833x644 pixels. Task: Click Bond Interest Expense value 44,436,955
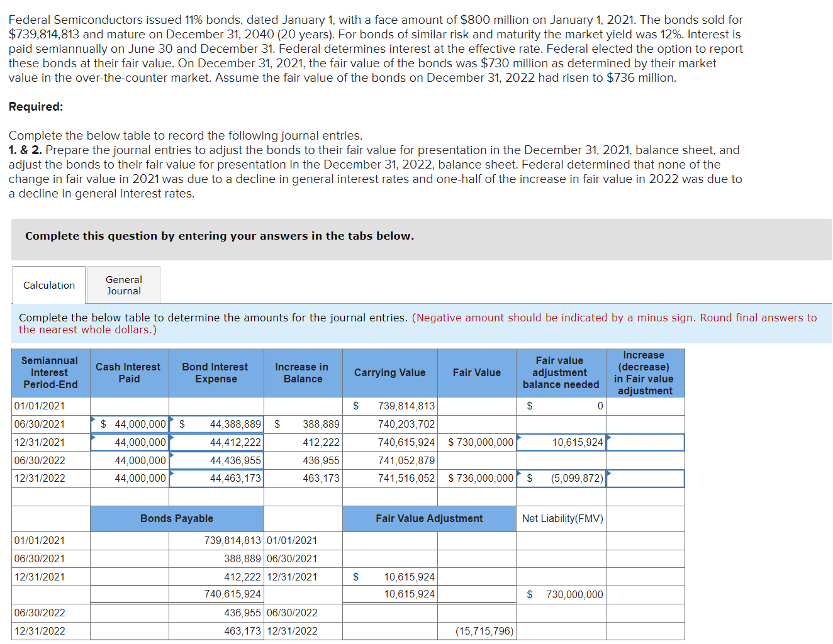tap(216, 461)
